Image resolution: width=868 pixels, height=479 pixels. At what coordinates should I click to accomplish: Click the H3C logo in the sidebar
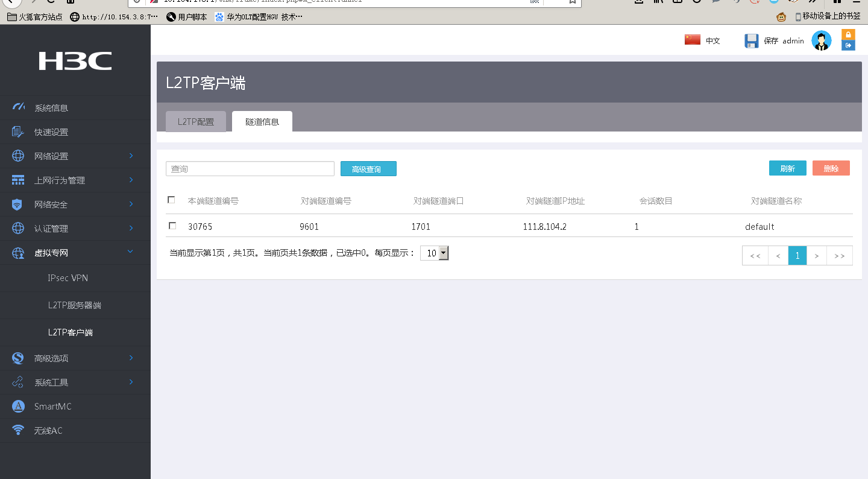click(75, 61)
